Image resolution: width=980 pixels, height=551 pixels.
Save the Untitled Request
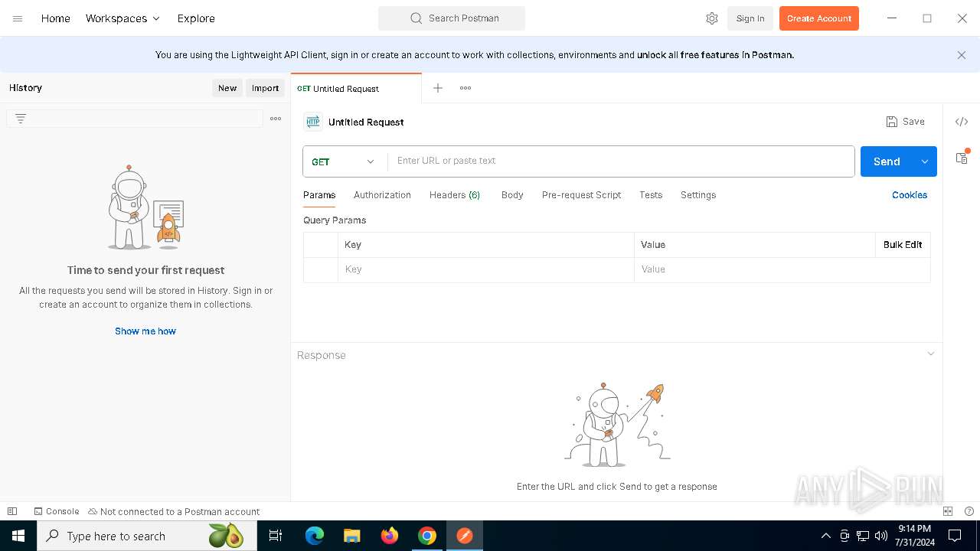[906, 122]
